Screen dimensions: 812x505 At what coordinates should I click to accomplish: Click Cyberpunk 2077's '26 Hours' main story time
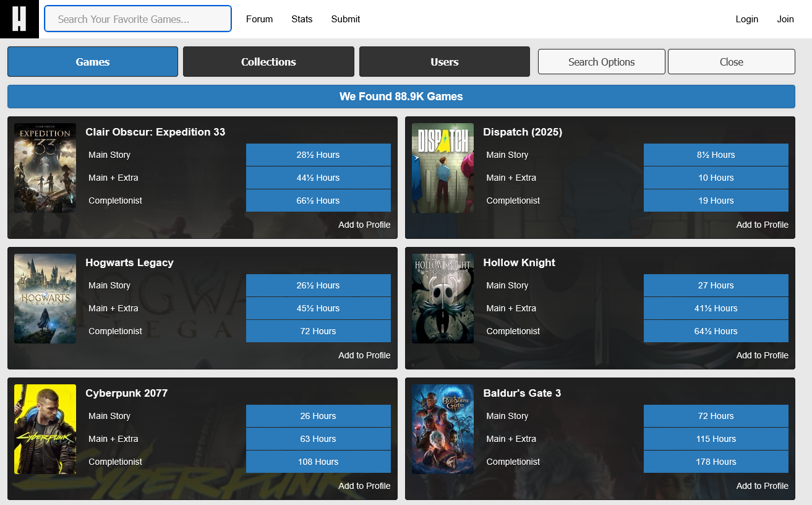pos(318,416)
